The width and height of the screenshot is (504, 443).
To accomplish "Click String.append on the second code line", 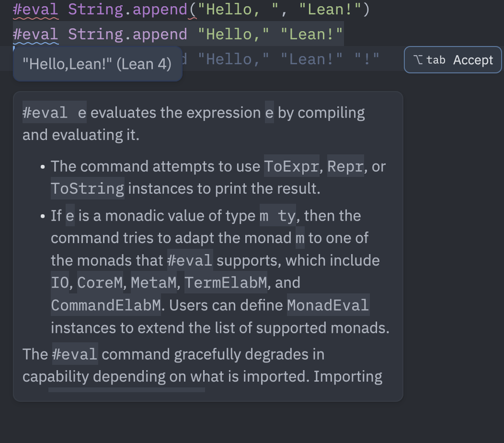I will [x=127, y=35].
